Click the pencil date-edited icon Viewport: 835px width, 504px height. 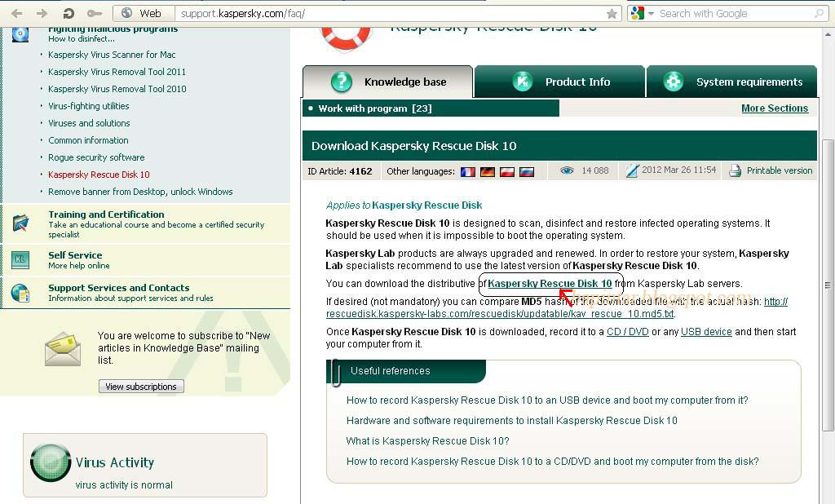[632, 171]
